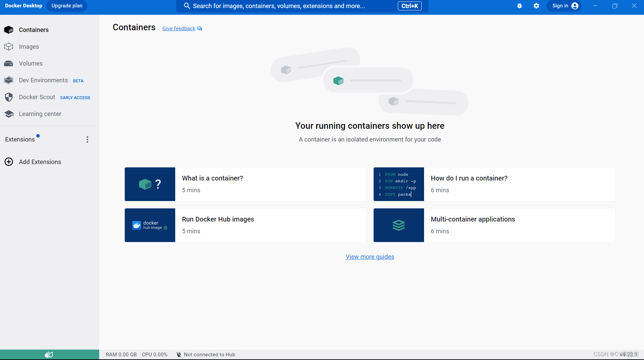
Task: Open the troubleshoot bug icon
Action: 520,6
